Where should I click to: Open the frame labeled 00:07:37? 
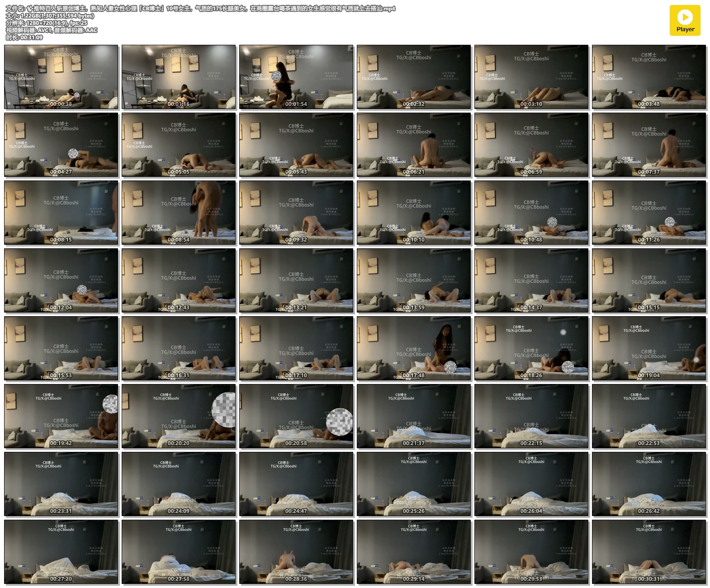(648, 145)
